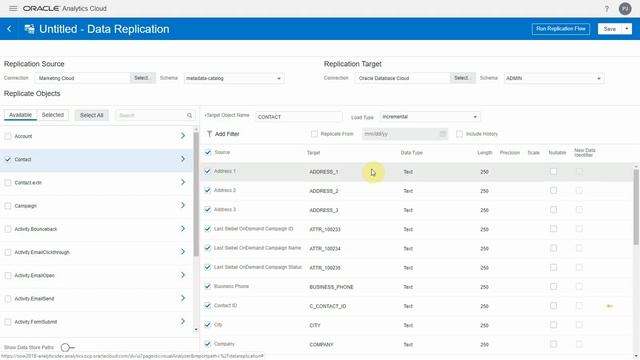
Task: Toggle Show Data Store Paths switch
Action: pyautogui.click(x=67, y=347)
